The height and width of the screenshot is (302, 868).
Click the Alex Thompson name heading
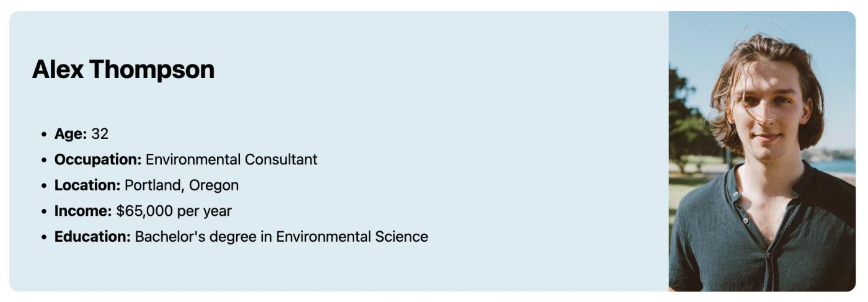click(x=123, y=69)
